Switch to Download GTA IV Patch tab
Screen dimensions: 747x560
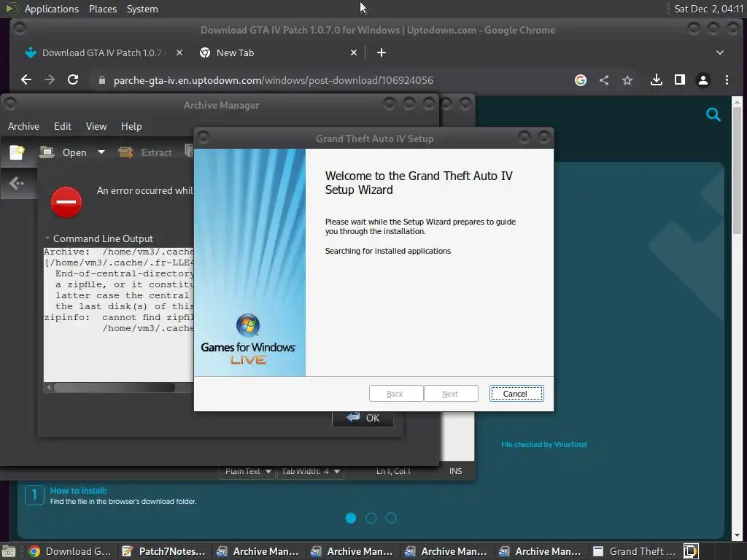click(102, 52)
